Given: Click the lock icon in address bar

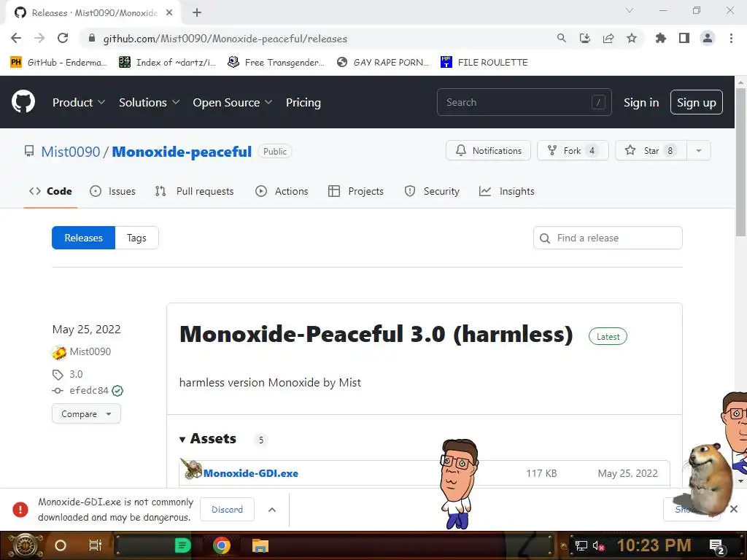Looking at the screenshot, I should click(x=92, y=38).
